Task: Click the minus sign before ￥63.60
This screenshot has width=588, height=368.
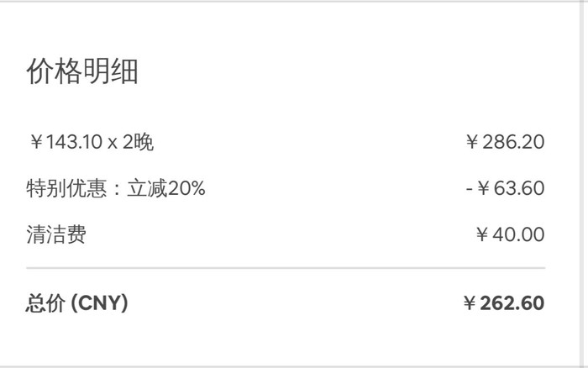Action: click(x=469, y=189)
